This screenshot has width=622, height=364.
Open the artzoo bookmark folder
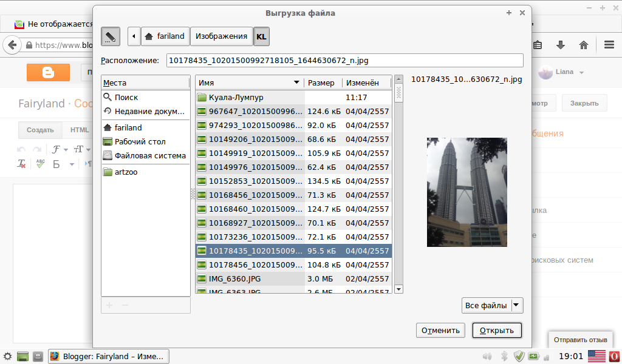pyautogui.click(x=126, y=172)
